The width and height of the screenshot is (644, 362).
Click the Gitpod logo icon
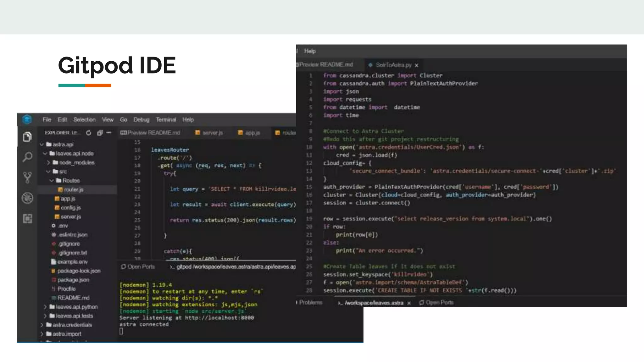coord(27,120)
